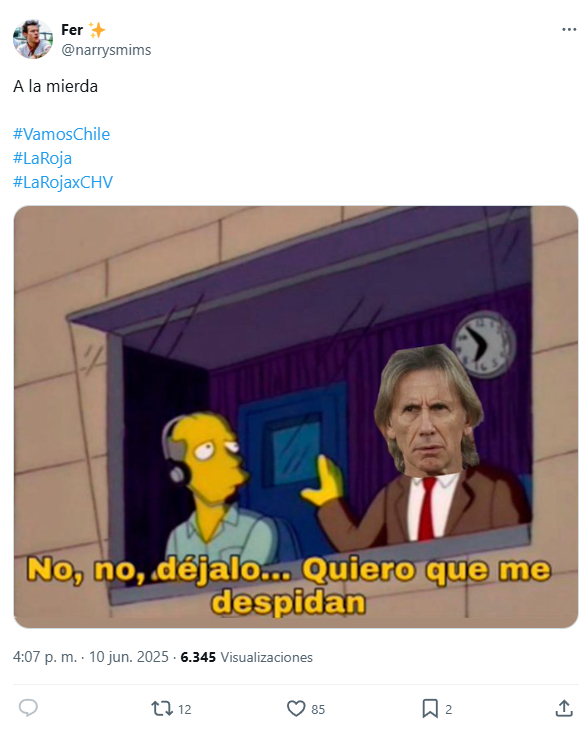Open the @narrysmims handle link
The width and height of the screenshot is (587, 736).
[106, 50]
